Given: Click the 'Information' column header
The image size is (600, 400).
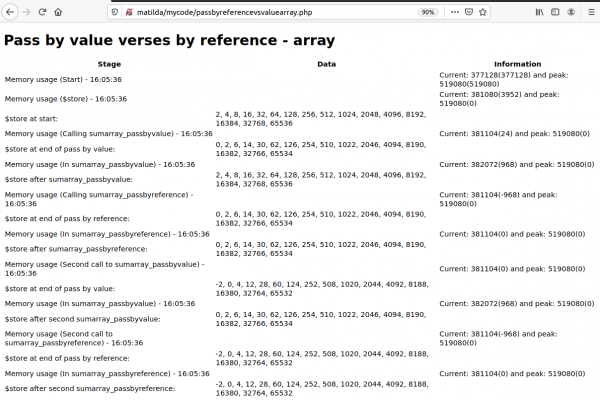Looking at the screenshot, I should pos(517,64).
